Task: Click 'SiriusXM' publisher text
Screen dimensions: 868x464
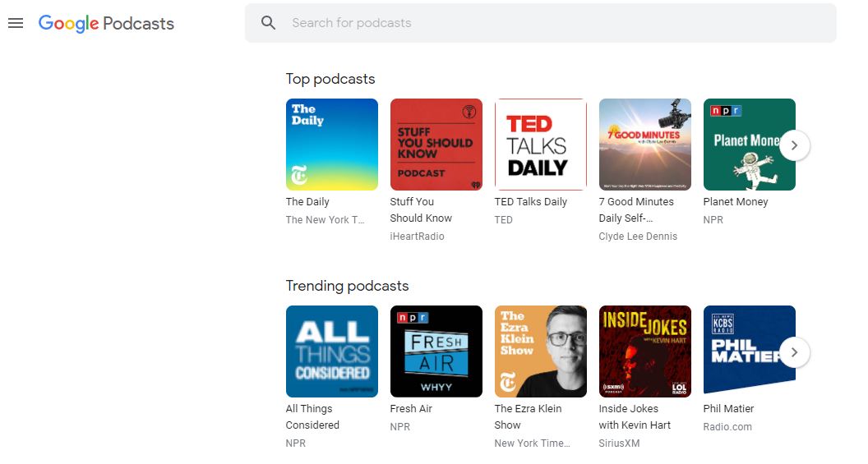Action: [x=619, y=443]
